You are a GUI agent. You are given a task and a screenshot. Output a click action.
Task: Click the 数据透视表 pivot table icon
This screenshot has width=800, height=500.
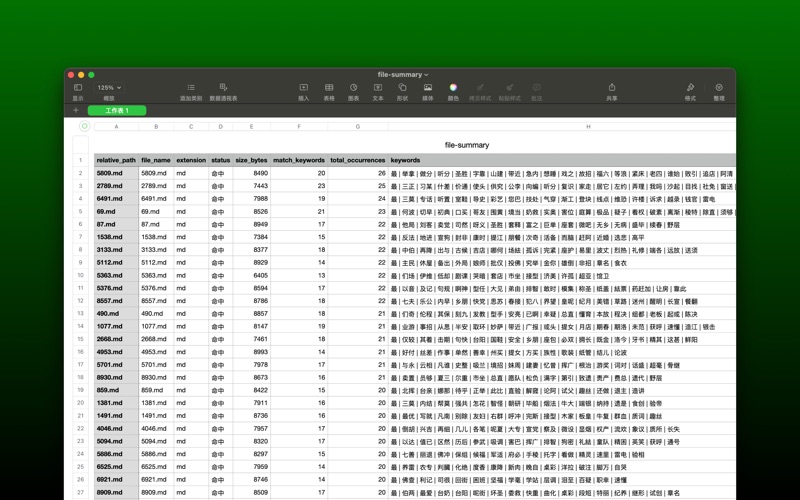pos(223,88)
